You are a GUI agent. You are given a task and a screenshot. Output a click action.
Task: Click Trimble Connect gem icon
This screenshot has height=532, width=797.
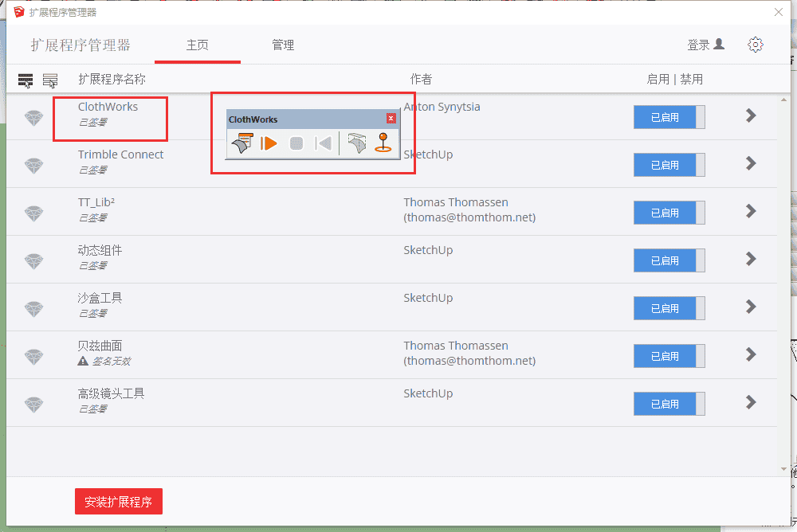(x=34, y=166)
